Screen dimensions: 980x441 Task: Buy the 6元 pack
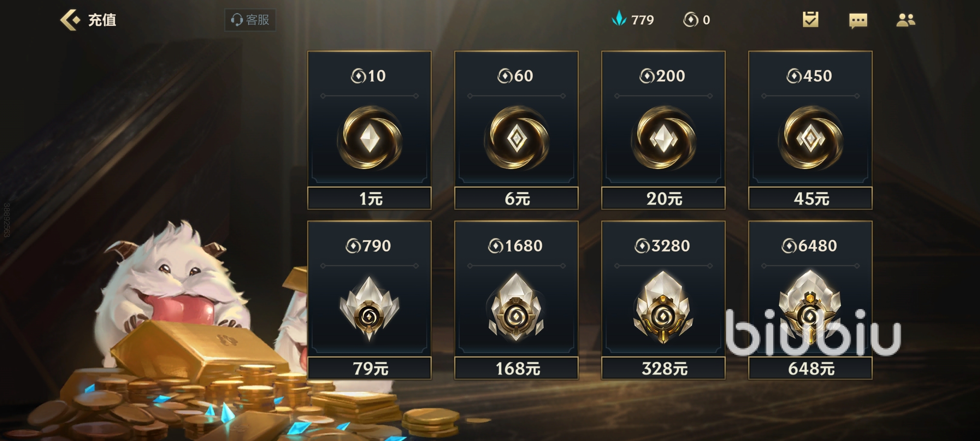coord(516,198)
